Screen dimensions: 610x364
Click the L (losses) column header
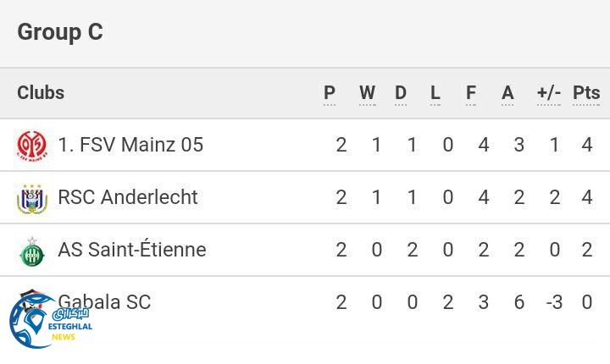click(x=435, y=93)
